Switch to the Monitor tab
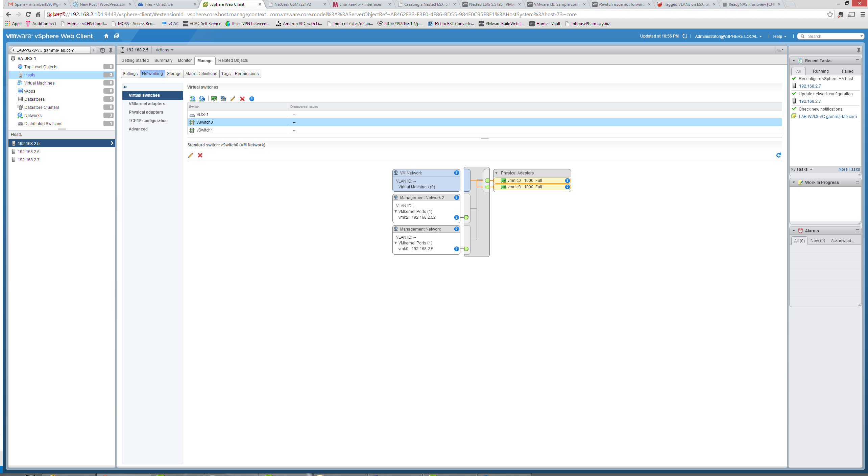Screen dimensions: 868x476 point(185,61)
